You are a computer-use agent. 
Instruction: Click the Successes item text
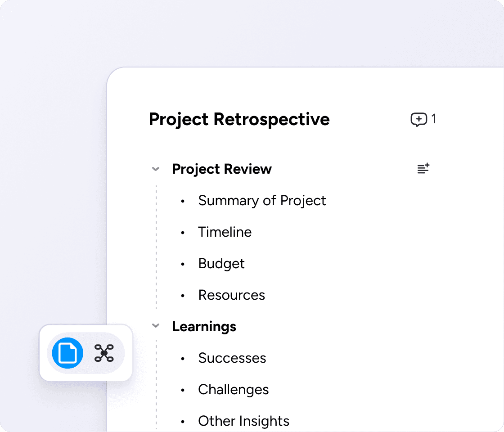232,358
